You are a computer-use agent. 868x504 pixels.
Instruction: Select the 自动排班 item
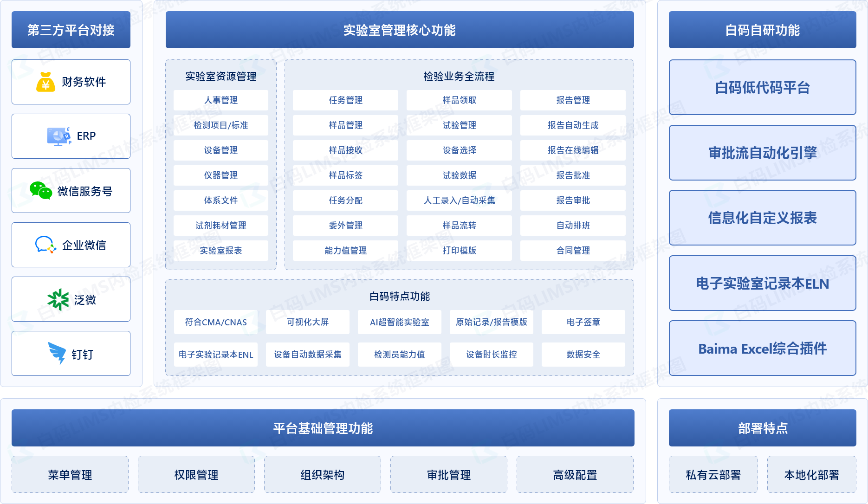click(573, 226)
